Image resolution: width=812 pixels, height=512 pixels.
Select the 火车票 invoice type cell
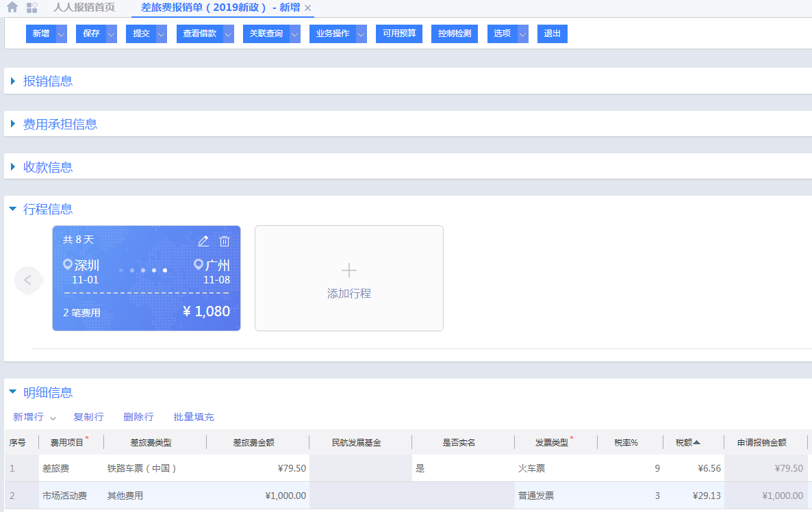(x=556, y=468)
